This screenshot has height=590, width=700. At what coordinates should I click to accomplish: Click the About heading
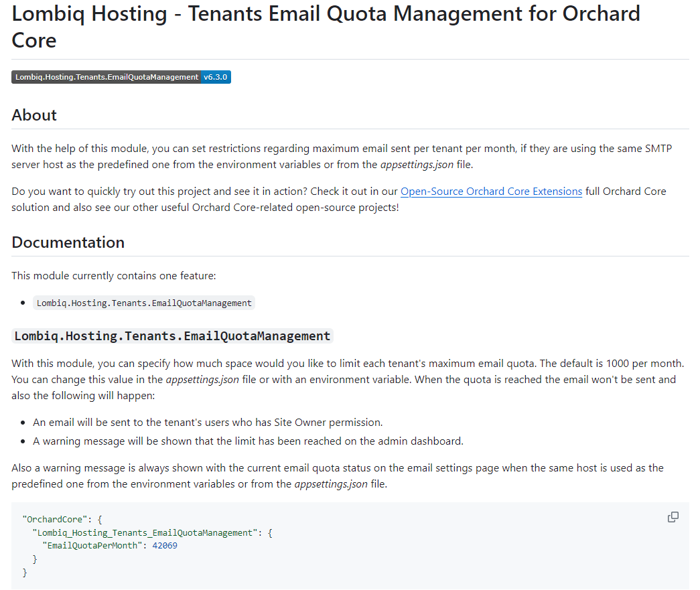[34, 115]
